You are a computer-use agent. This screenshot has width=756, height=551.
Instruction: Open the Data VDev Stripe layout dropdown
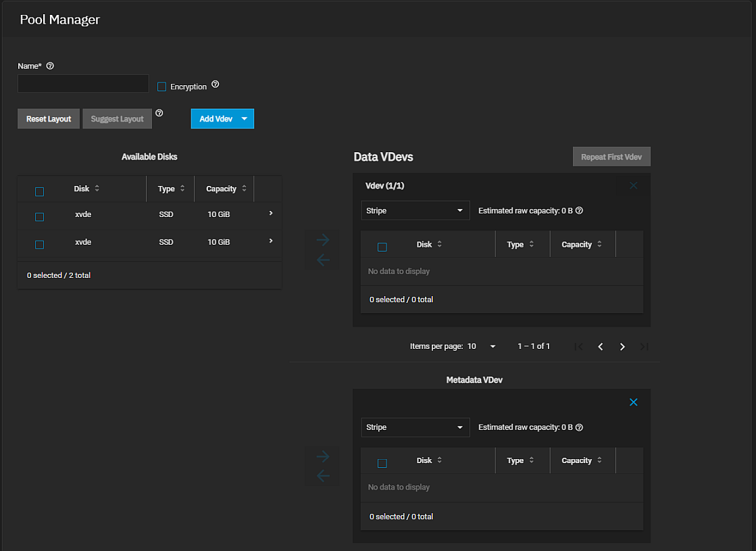click(415, 211)
